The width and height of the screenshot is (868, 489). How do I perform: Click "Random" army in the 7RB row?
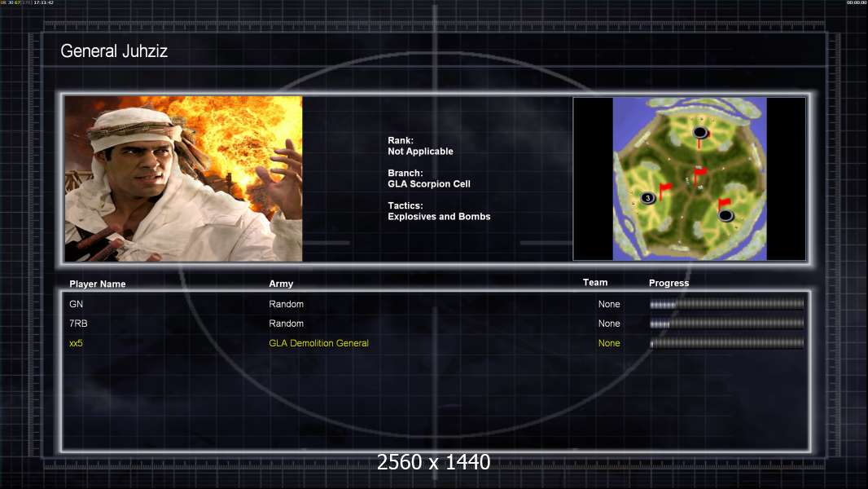(286, 324)
